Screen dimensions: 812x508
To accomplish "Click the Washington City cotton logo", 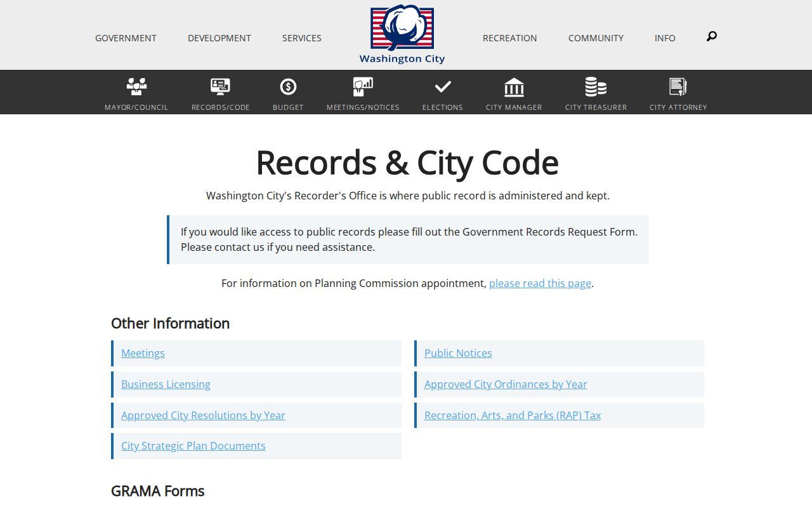I will point(402,35).
